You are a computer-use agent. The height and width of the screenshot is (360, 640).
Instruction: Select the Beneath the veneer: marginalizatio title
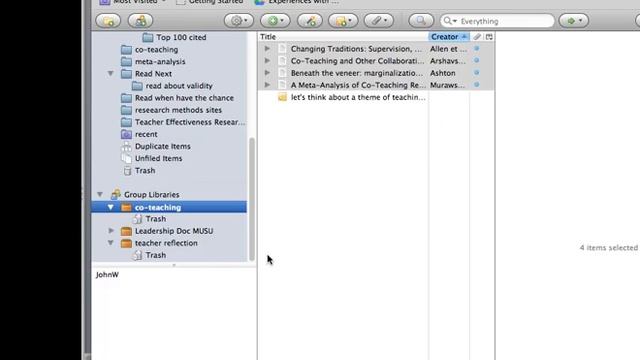pyautogui.click(x=357, y=73)
